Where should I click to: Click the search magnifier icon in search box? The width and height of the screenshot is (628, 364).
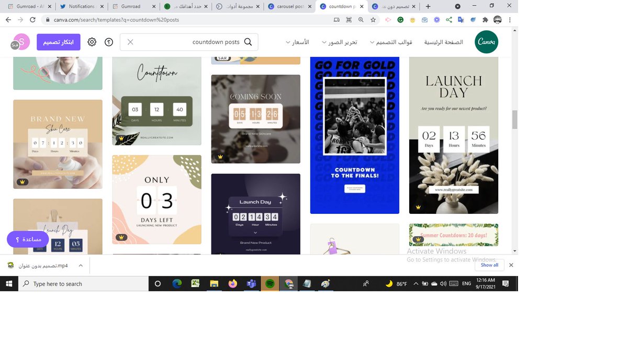click(x=248, y=42)
